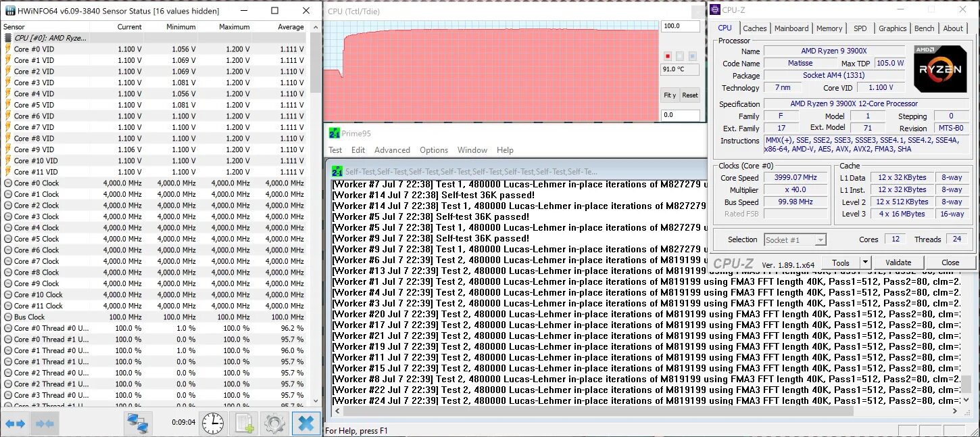Click the blue X icon in HWiNFO toolbar
The width and height of the screenshot is (980, 437).
click(305, 424)
